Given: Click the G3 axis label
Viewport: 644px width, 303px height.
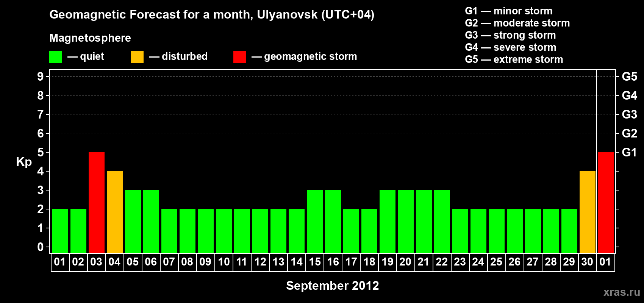Looking at the screenshot, I should pos(629,114).
